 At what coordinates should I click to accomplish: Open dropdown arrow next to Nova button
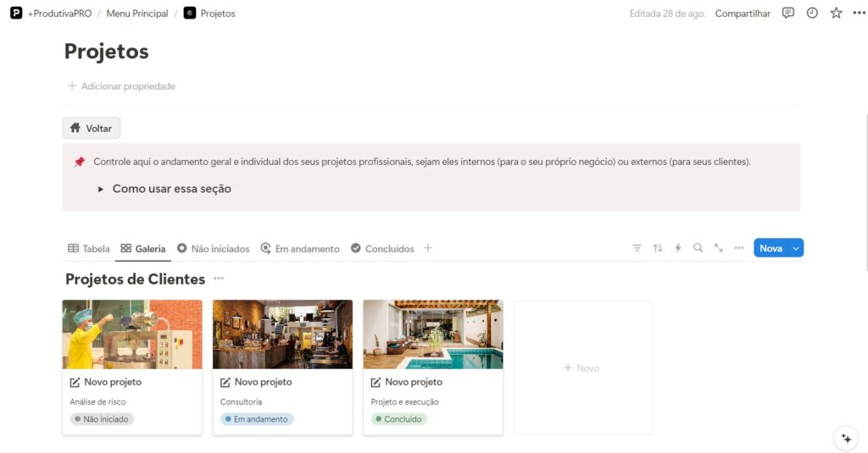click(795, 248)
